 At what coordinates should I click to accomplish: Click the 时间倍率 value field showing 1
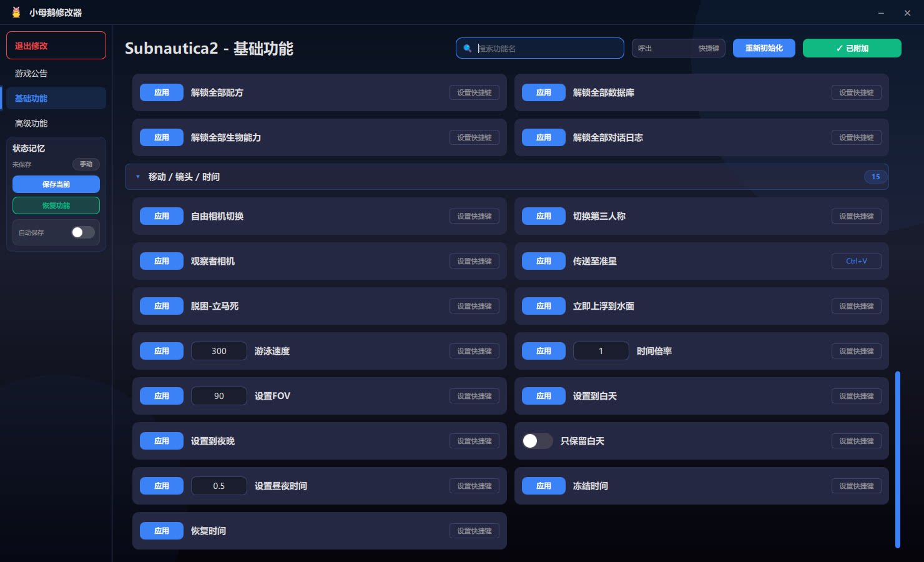(601, 351)
